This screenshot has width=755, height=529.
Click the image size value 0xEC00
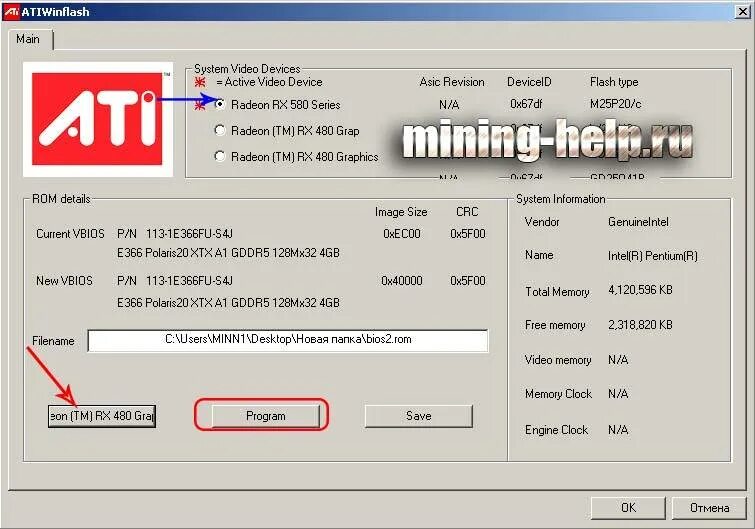(402, 234)
